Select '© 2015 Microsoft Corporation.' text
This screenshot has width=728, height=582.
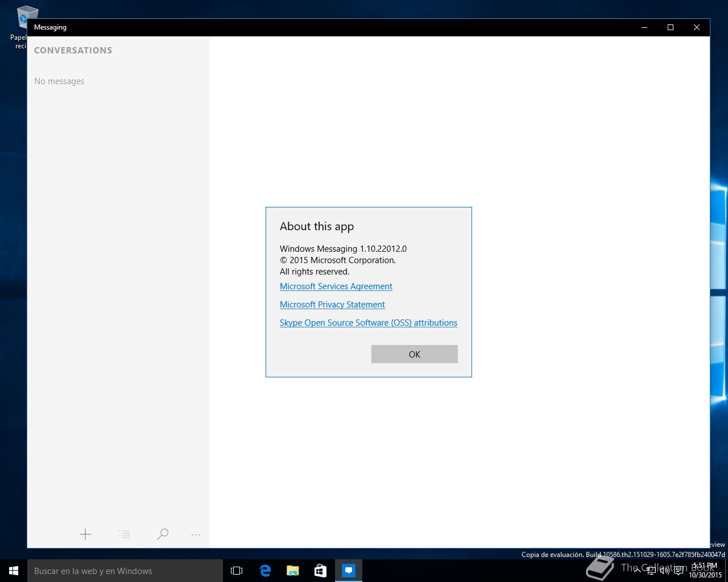pos(338,260)
